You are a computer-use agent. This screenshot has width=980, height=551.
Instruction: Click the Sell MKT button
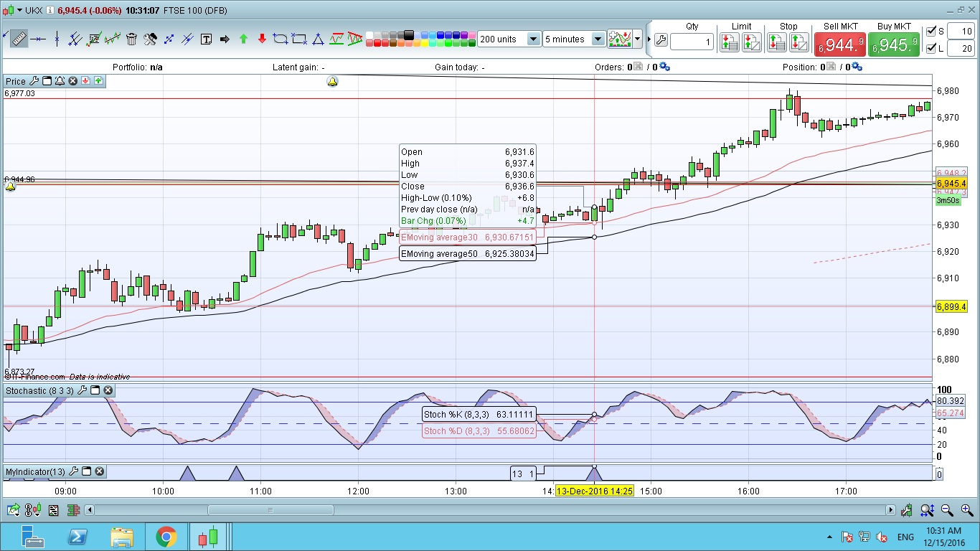tap(840, 44)
